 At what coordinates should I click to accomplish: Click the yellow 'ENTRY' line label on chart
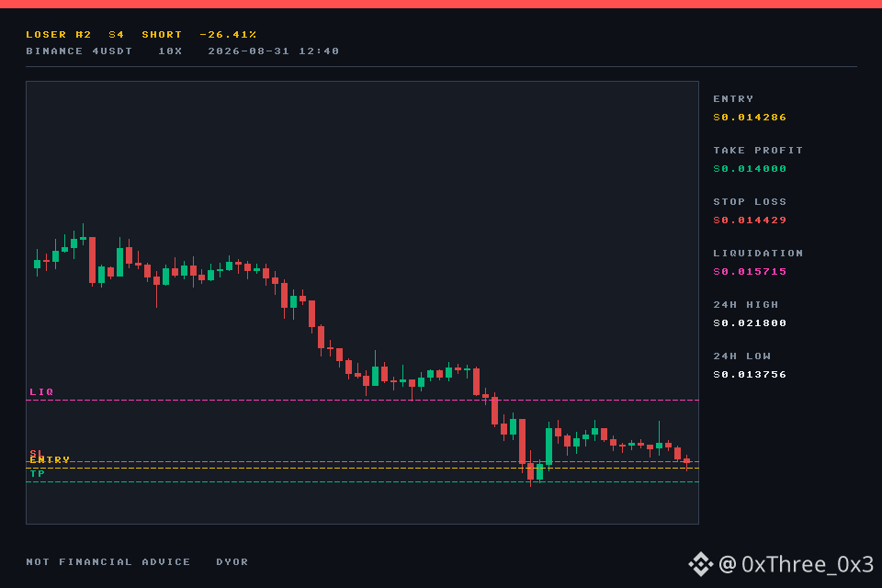(x=50, y=459)
